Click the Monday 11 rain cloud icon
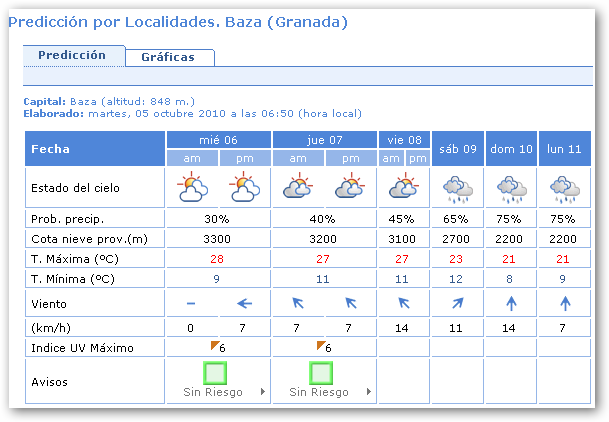The height and width of the screenshot is (422, 609). pos(565,187)
